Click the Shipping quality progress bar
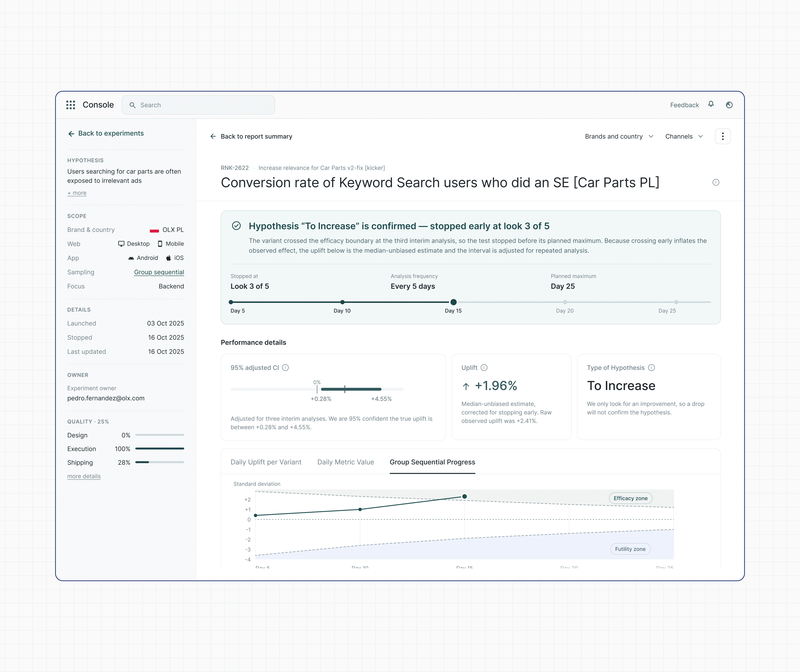Screen dimensions: 800x672 [x=160, y=462]
